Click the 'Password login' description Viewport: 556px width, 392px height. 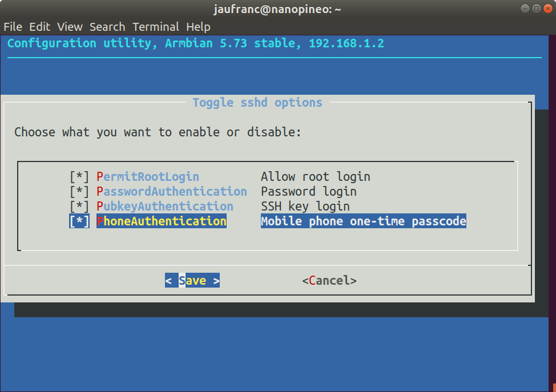(x=309, y=191)
